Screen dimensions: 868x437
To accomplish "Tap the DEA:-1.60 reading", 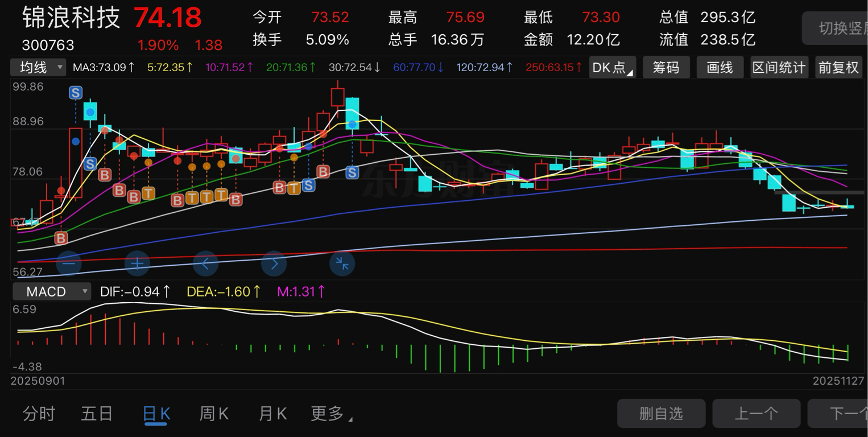I will 224,292.
